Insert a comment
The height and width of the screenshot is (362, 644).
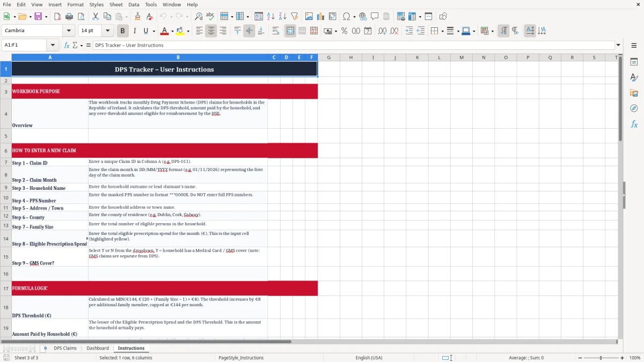click(375, 17)
